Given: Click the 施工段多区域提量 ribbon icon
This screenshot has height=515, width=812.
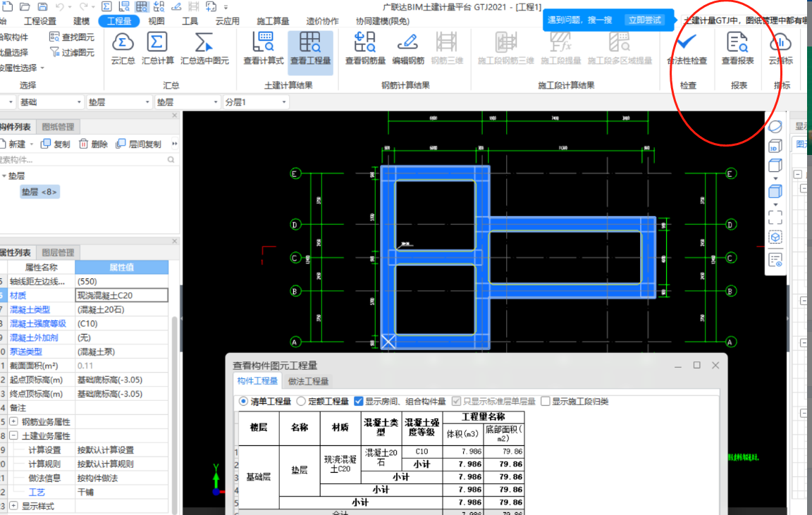Looking at the screenshot, I should pyautogui.click(x=620, y=42).
